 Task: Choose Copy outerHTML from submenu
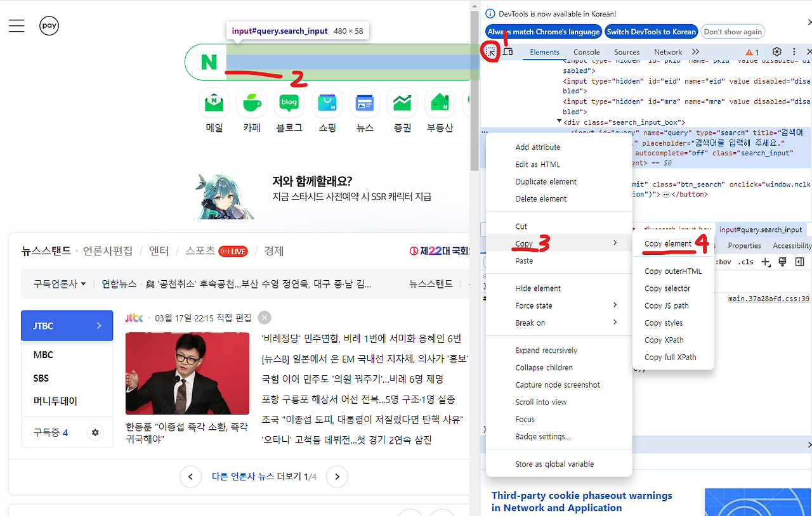point(673,271)
